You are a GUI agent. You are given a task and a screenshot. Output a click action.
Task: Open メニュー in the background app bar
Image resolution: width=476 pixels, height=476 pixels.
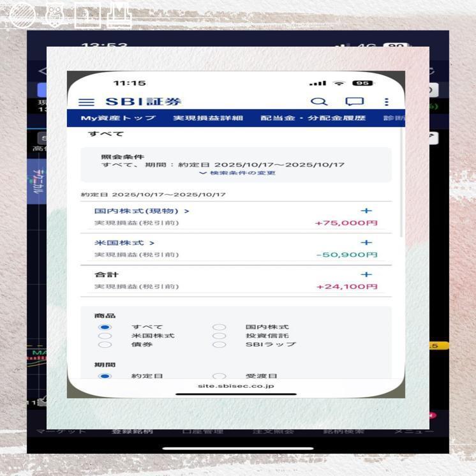tap(414, 431)
